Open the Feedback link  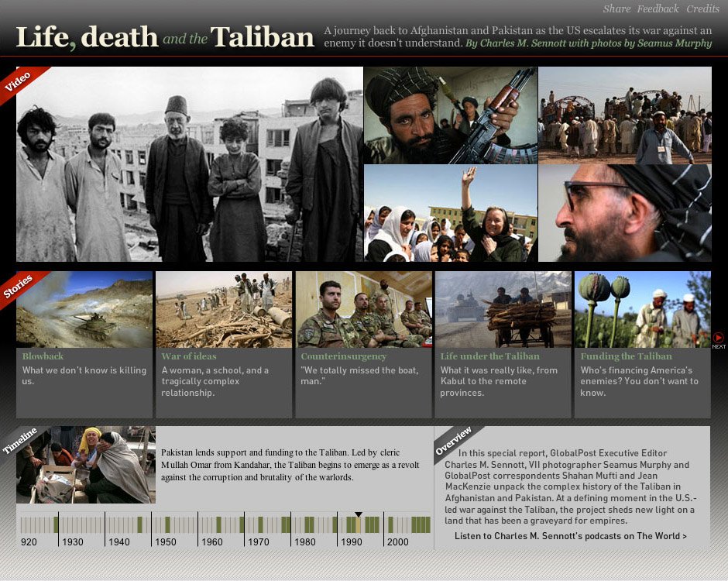click(658, 9)
